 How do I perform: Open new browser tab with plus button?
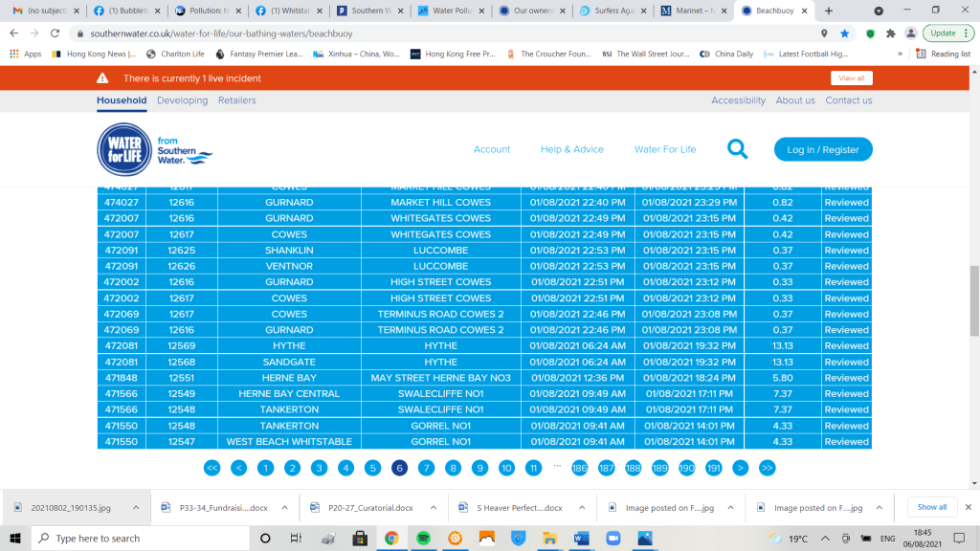828,11
